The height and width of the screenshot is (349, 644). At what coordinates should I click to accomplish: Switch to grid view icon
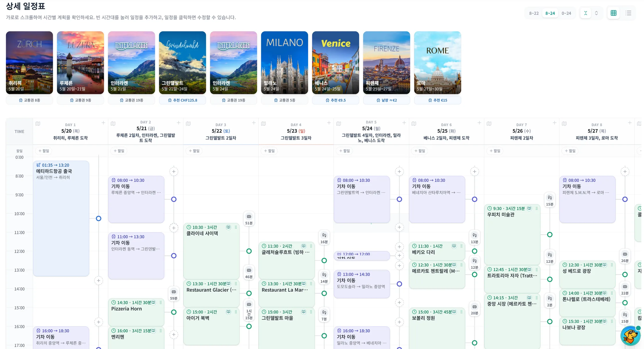point(613,13)
